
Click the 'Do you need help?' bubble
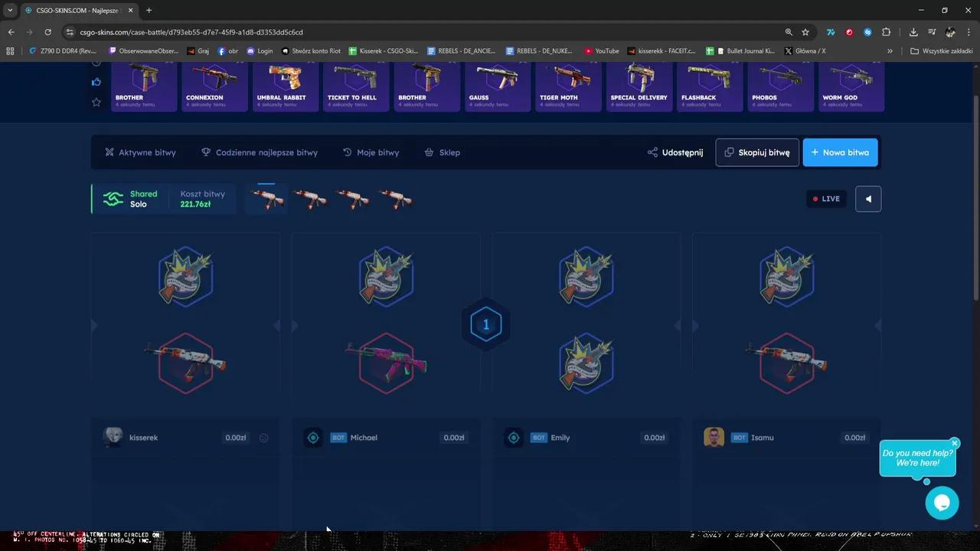[917, 458]
